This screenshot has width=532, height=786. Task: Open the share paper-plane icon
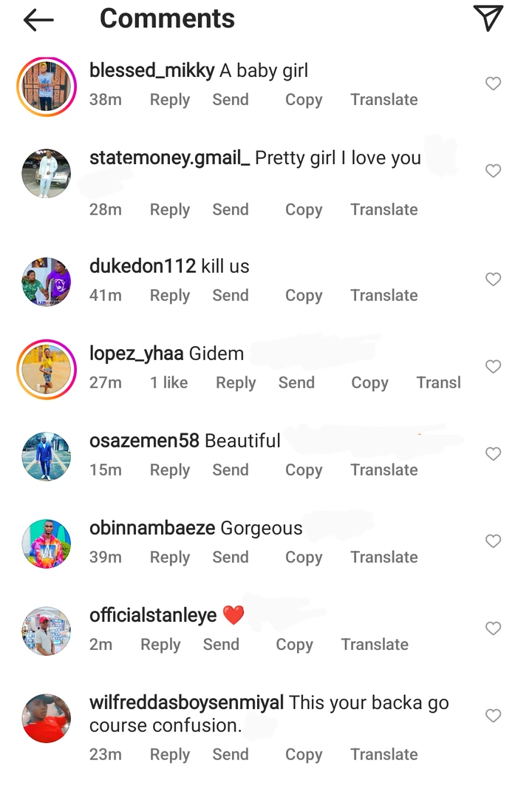(488, 18)
